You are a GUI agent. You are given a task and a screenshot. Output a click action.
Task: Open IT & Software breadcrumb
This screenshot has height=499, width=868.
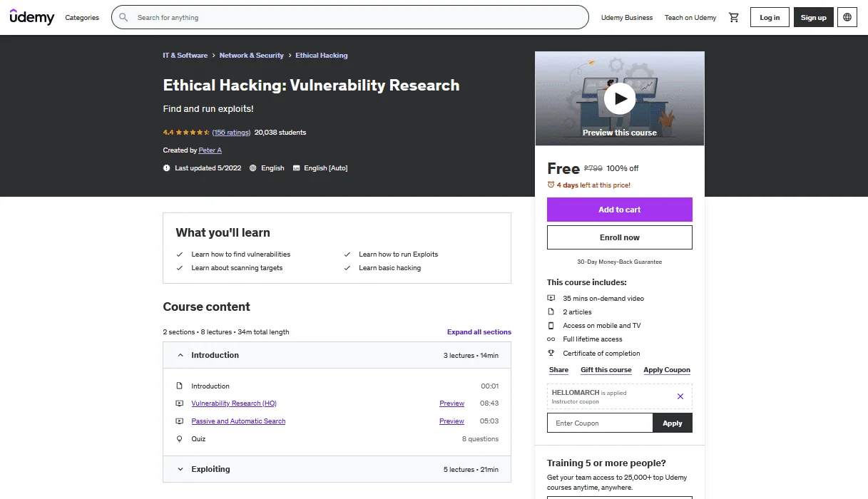(185, 56)
